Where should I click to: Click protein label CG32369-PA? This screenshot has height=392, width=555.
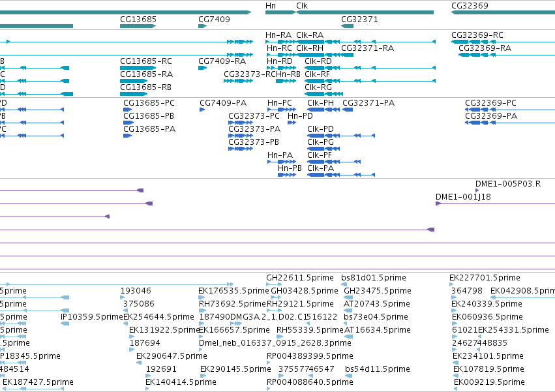(x=491, y=116)
